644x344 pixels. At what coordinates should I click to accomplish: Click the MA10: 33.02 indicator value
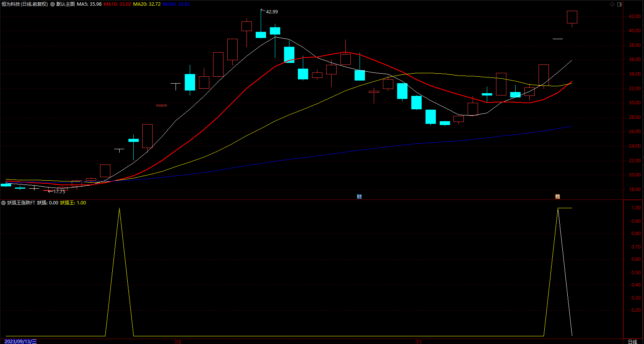point(117,4)
